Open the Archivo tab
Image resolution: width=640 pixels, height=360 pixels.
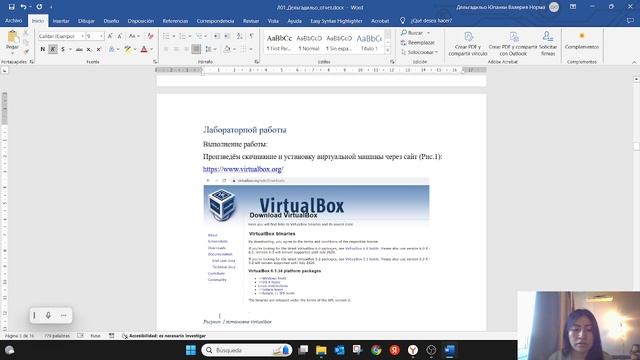[13, 21]
